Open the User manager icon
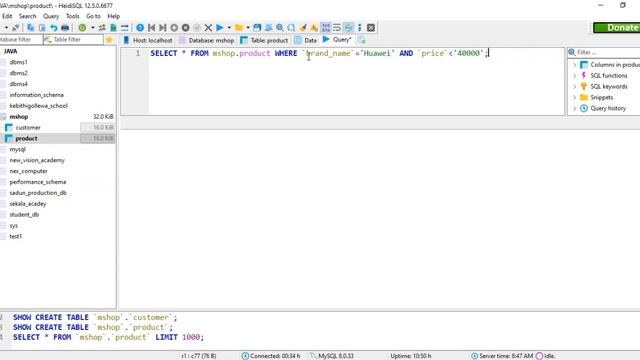640x360 pixels. pyautogui.click(x=102, y=28)
